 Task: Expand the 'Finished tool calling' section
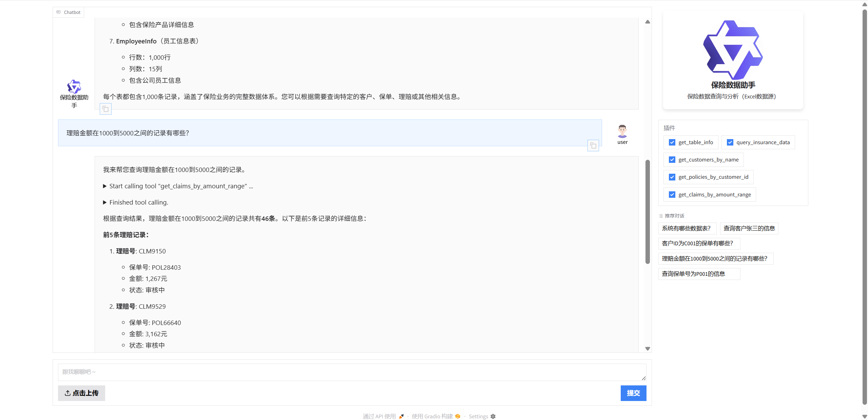click(x=105, y=202)
